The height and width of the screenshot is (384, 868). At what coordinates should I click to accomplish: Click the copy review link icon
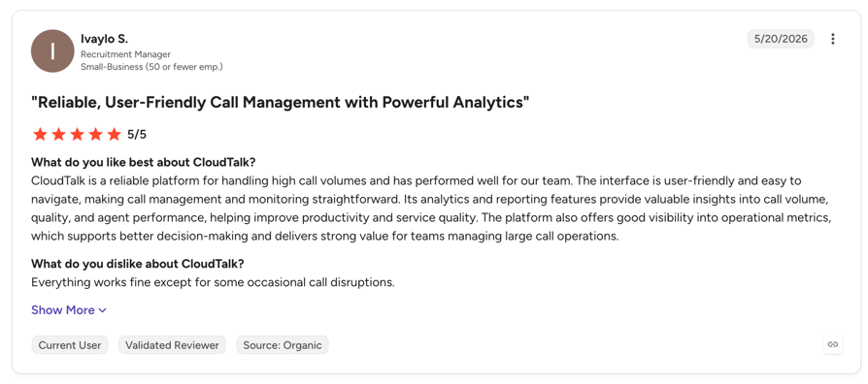pyautogui.click(x=833, y=344)
